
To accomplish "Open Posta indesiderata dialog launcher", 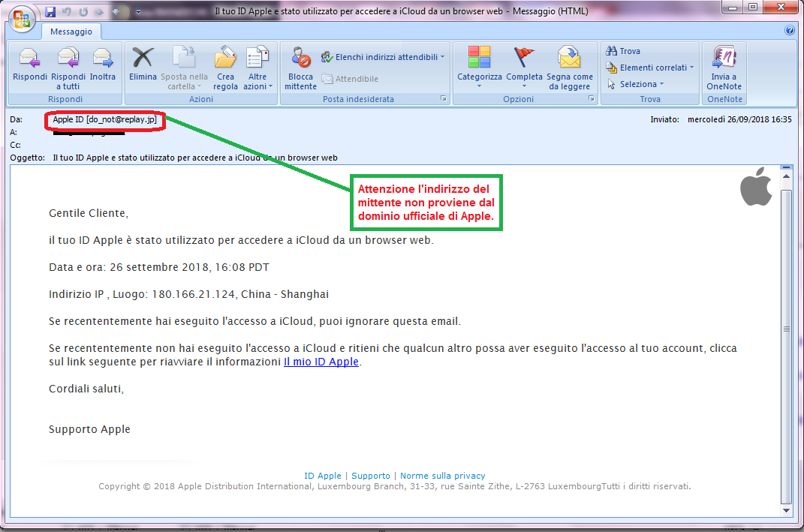I will pos(444,98).
